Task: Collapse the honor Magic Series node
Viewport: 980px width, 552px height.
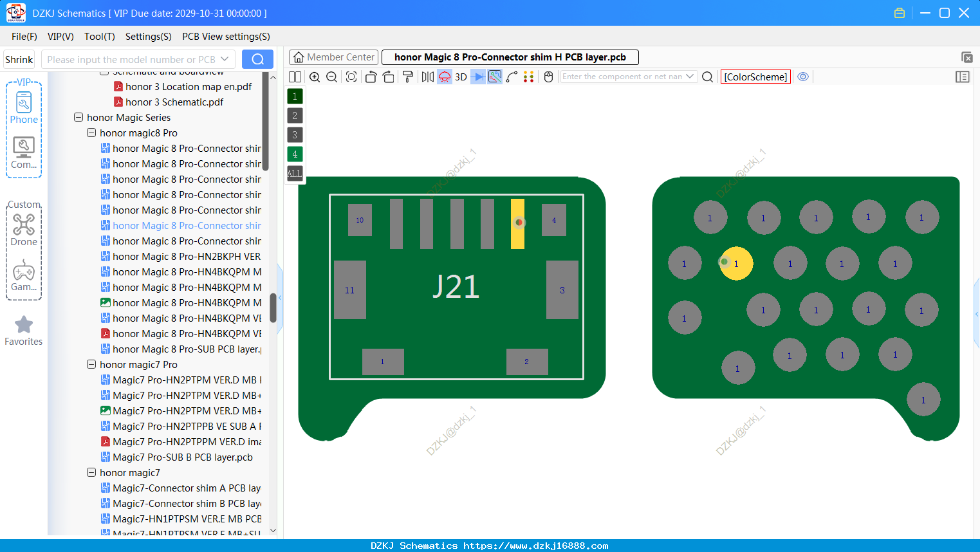Action: coord(79,117)
